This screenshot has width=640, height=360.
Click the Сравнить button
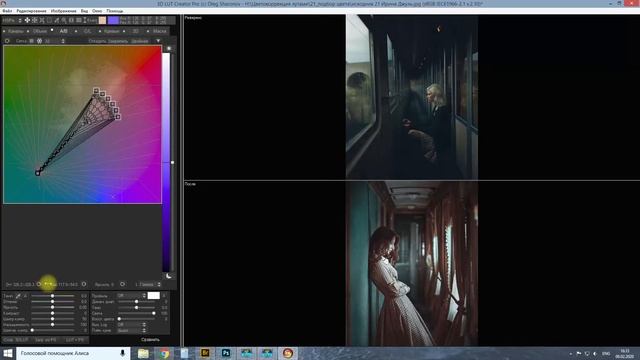click(150, 340)
